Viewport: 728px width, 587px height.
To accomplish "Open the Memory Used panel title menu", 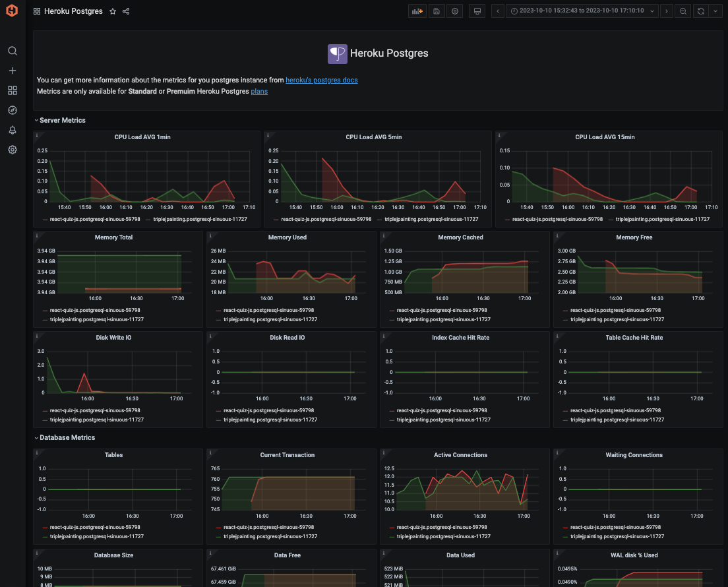I will tap(288, 237).
